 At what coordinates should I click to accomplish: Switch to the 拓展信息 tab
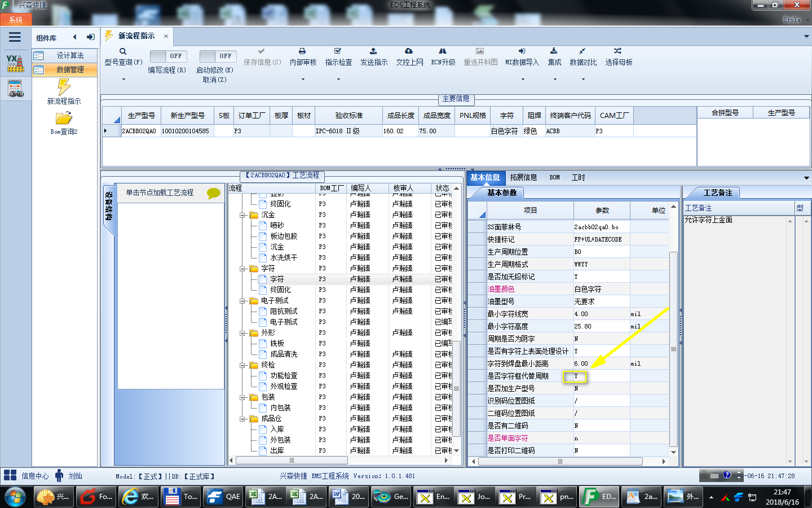point(523,177)
